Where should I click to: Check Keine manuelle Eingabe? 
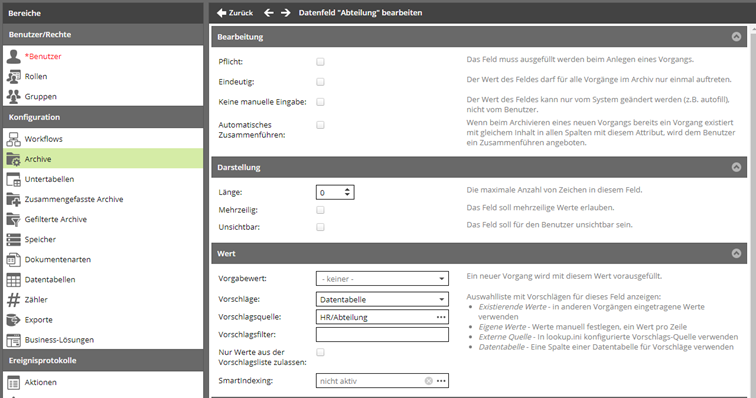click(x=320, y=102)
